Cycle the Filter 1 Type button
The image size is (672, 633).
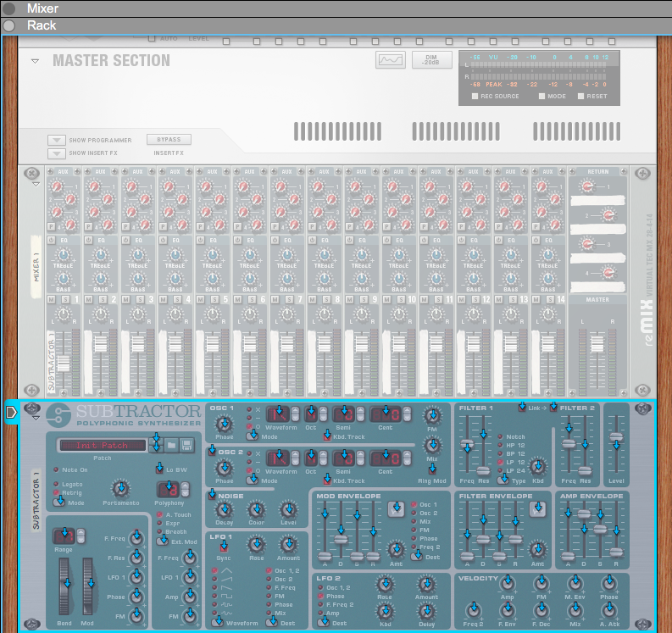(503, 480)
